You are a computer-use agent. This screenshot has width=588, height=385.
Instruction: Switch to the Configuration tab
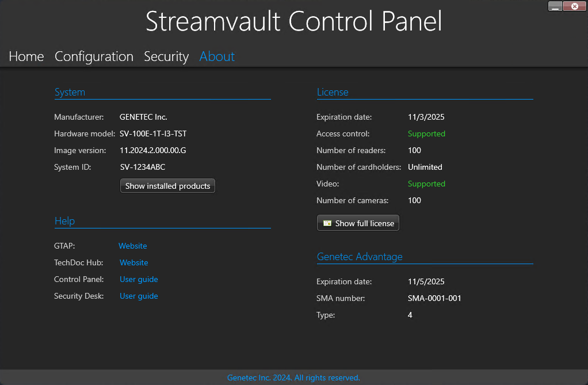pos(94,56)
